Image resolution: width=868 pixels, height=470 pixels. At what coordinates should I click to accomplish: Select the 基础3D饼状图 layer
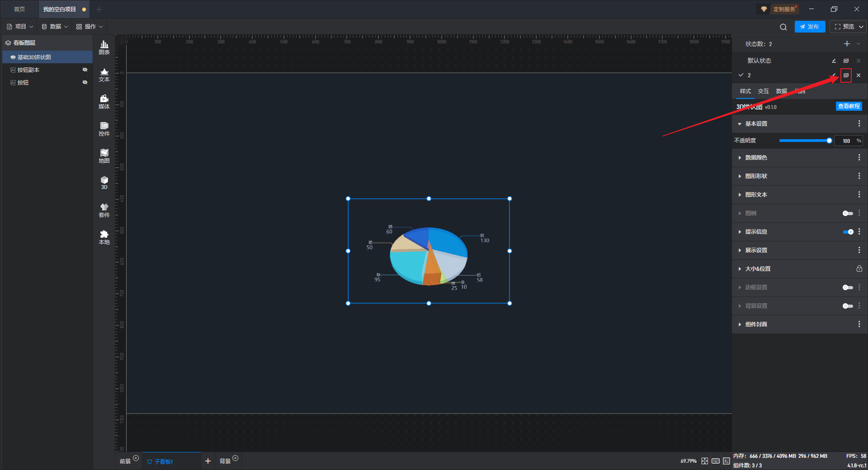(x=47, y=57)
